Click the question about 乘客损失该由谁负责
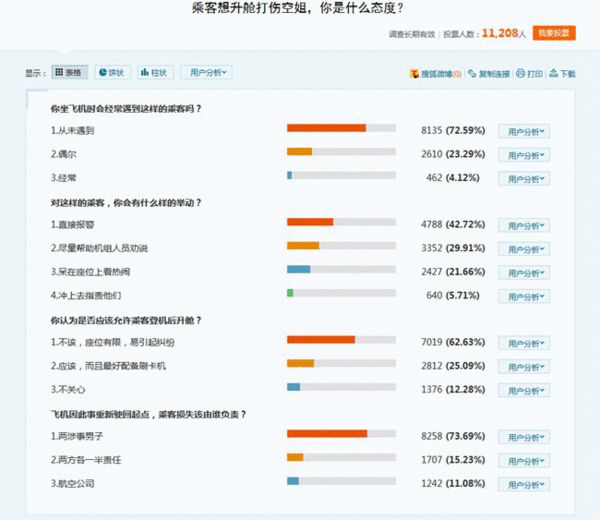600x520 pixels. [148, 414]
